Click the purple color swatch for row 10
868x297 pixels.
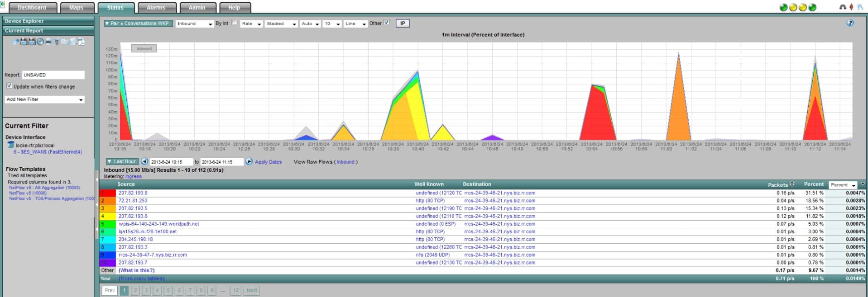pos(108,263)
